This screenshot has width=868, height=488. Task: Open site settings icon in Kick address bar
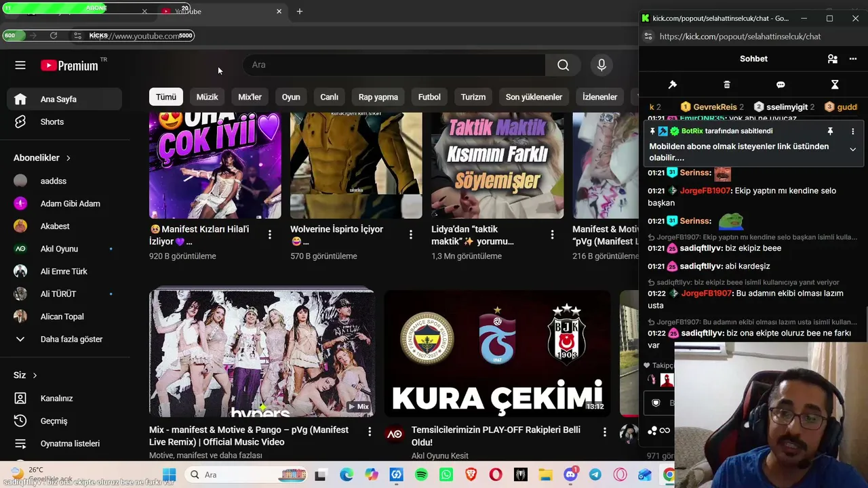click(648, 37)
